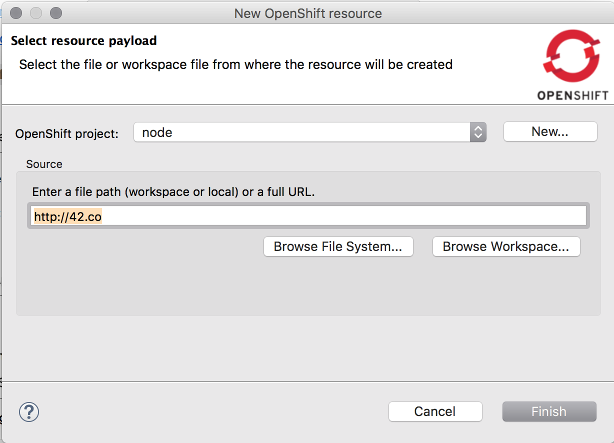Click the combo box stepper arrows

478,132
